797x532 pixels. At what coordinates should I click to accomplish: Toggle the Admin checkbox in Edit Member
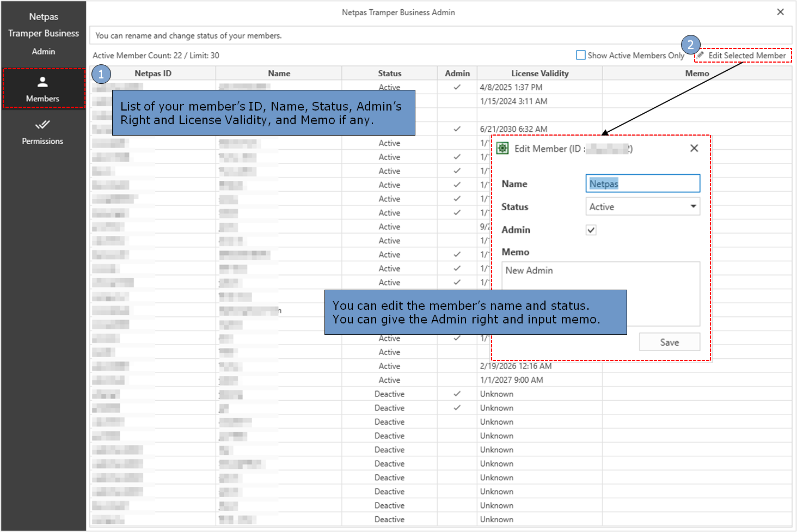pos(591,230)
